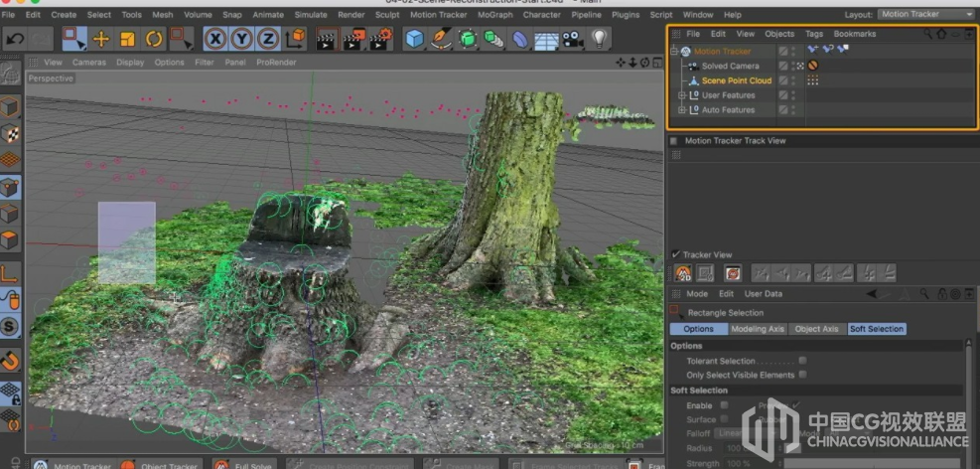Screen dimensions: 980x469
Task: Select the Live Selection tool
Action: pyautogui.click(x=74, y=40)
